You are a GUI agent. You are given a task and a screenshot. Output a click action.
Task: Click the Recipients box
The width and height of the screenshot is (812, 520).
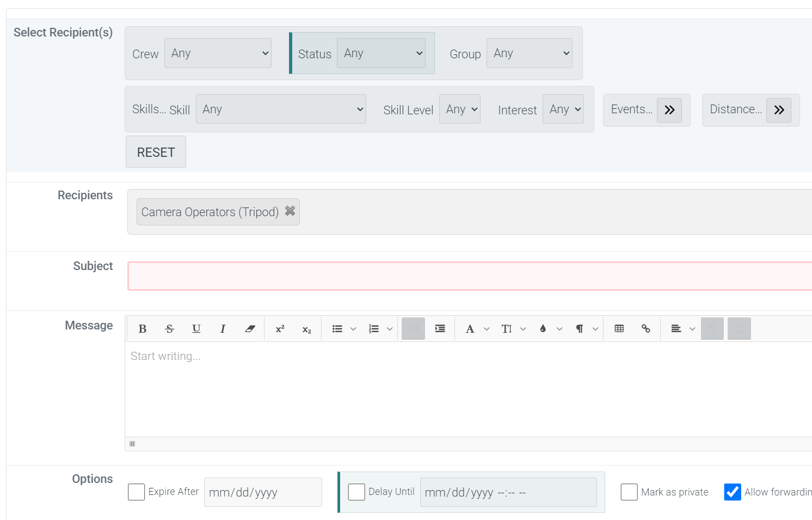[470, 212]
